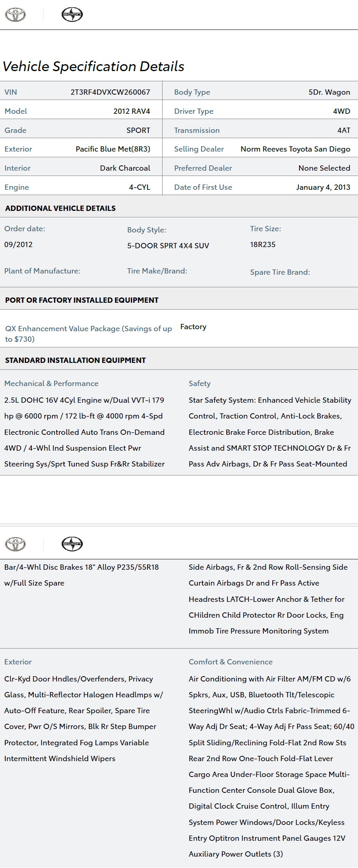Select the date 'January 4, 2013'

(x=323, y=187)
